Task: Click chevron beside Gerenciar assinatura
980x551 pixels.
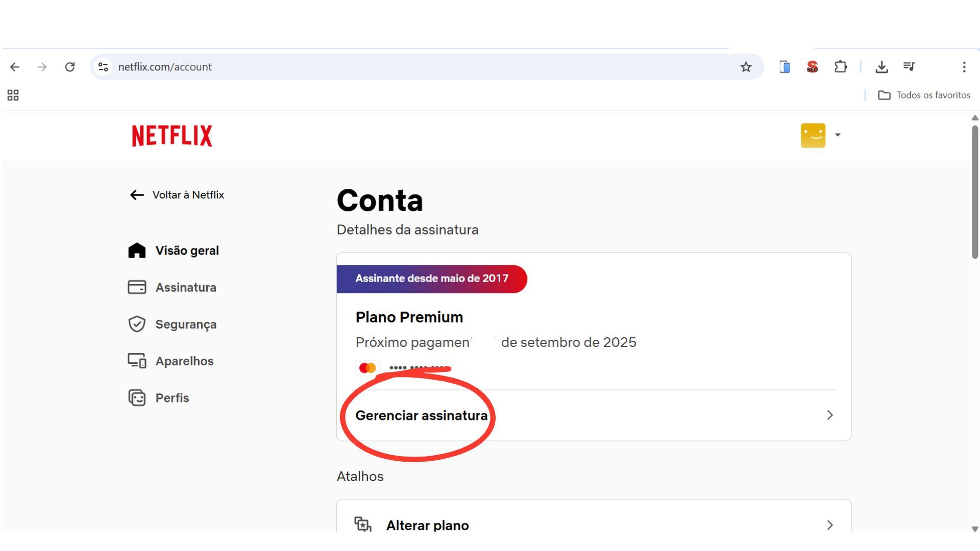Action: click(830, 415)
